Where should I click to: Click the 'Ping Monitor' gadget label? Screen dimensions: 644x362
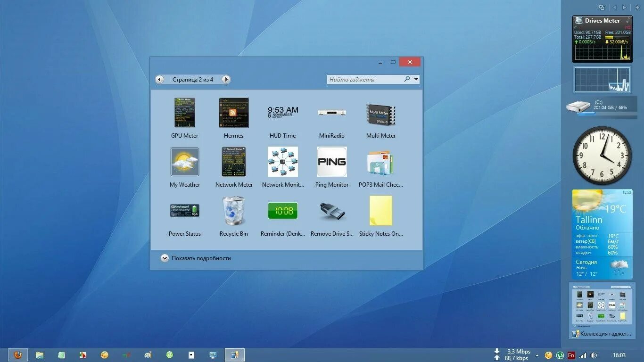332,185
